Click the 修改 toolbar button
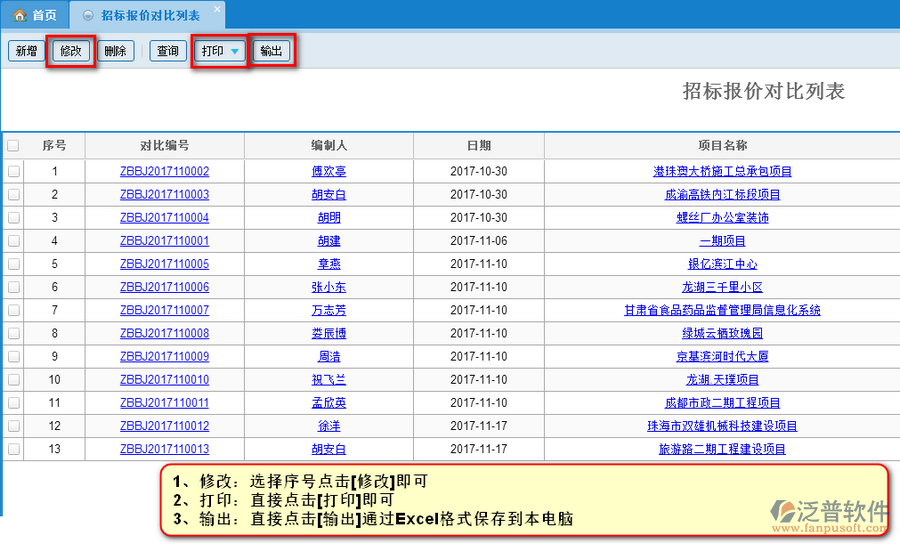 (71, 51)
